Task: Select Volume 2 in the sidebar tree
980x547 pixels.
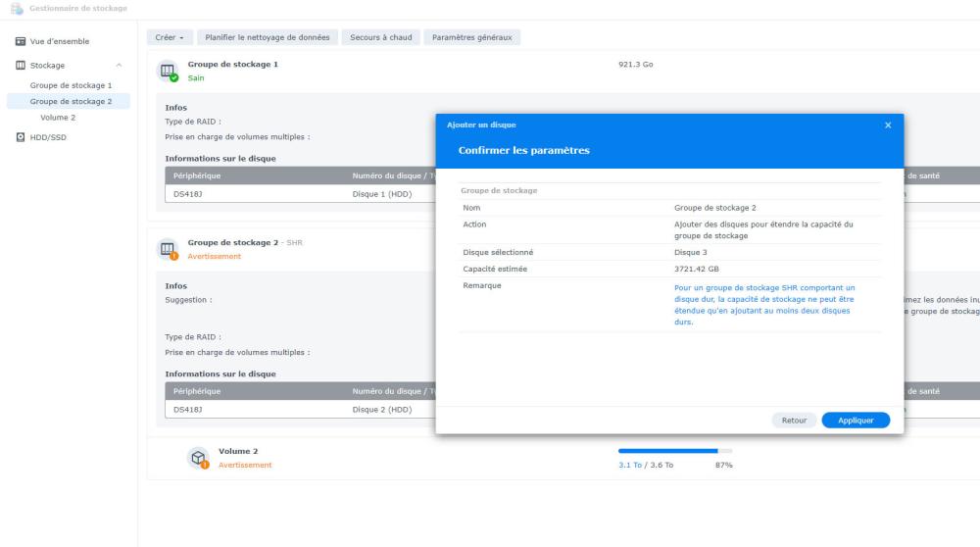Action: pyautogui.click(x=58, y=118)
